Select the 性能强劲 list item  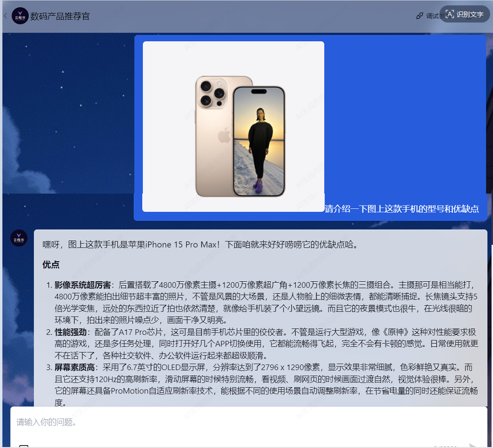coord(70,332)
